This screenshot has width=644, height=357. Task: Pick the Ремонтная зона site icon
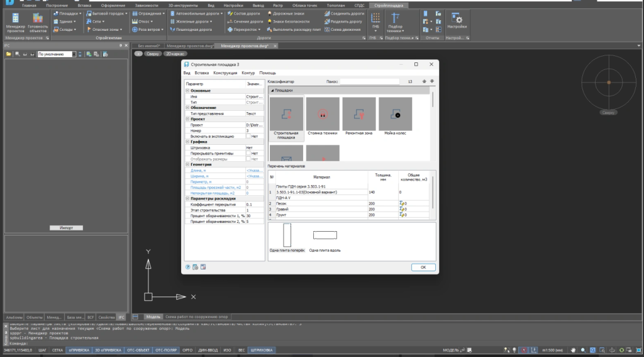pos(359,114)
